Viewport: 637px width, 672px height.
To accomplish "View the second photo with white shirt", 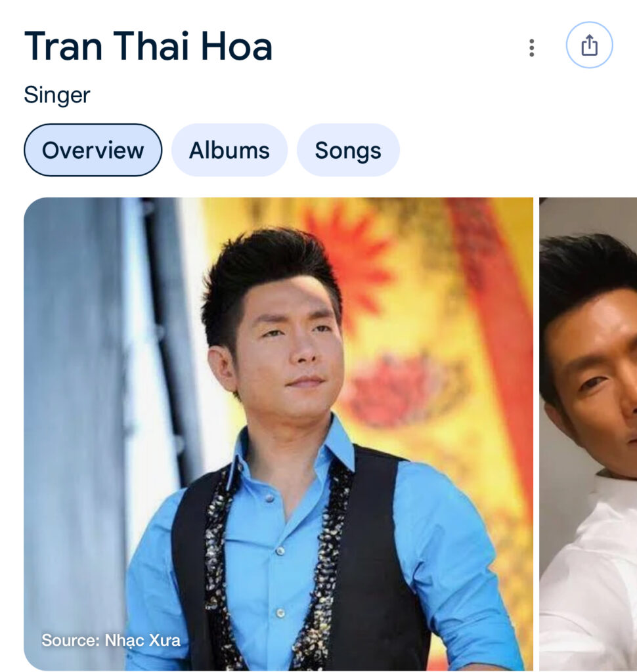I will coord(588,434).
